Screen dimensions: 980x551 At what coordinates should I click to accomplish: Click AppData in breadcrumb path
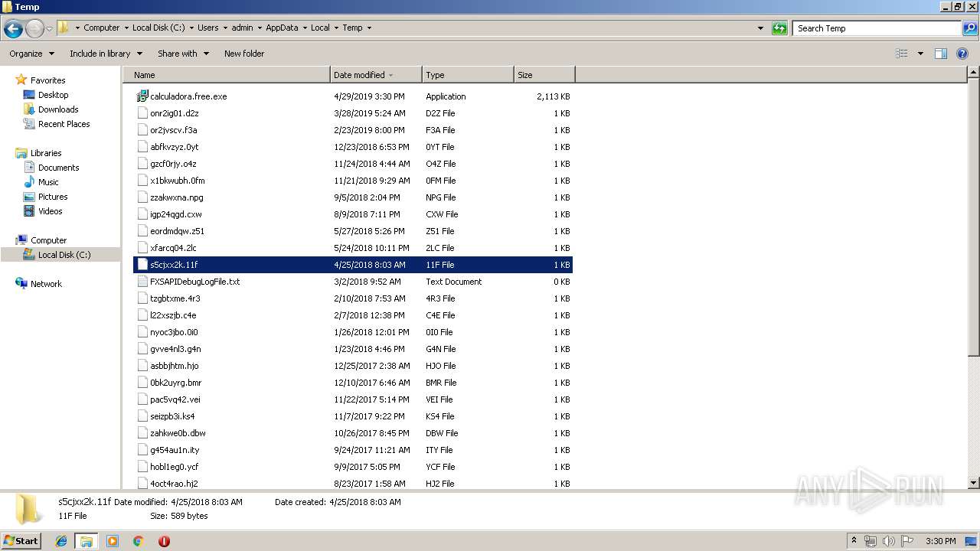[x=282, y=28]
